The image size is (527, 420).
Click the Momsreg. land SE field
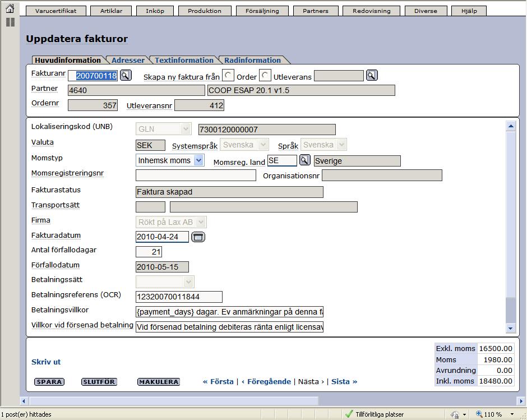click(282, 161)
